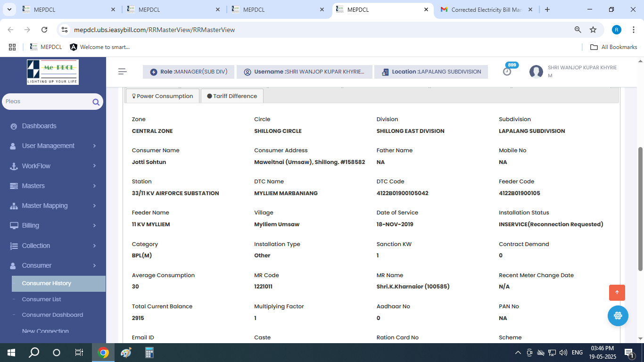This screenshot has height=362, width=644.
Task: Click the user avatar profile picture
Action: [536, 72]
